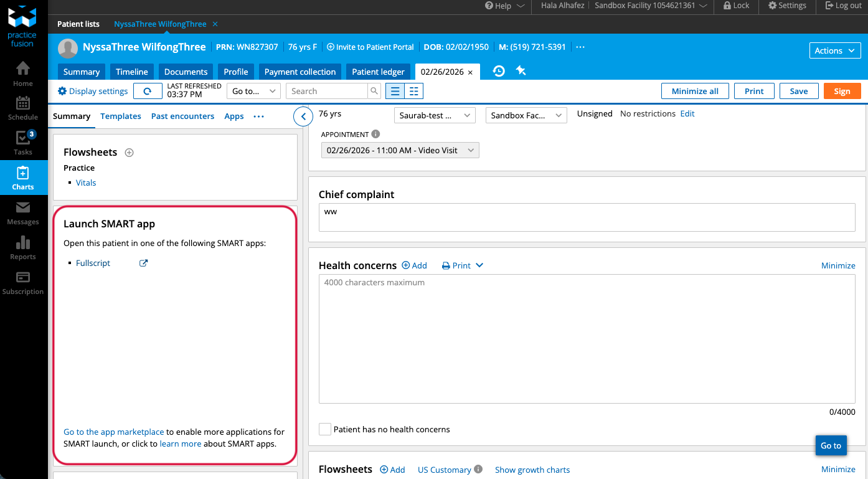Follow the Go to the app marketplace link
The image size is (868, 479).
pos(114,432)
